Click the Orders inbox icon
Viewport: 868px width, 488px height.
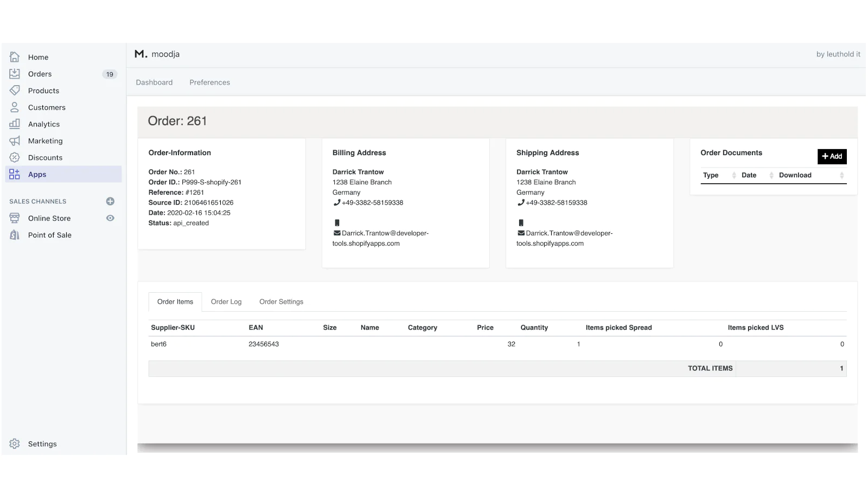point(15,74)
